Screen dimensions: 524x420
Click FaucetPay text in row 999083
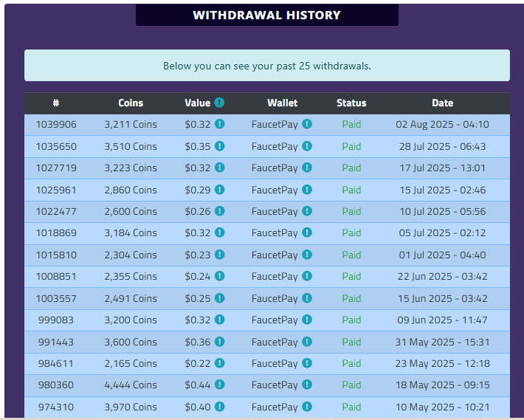click(275, 320)
